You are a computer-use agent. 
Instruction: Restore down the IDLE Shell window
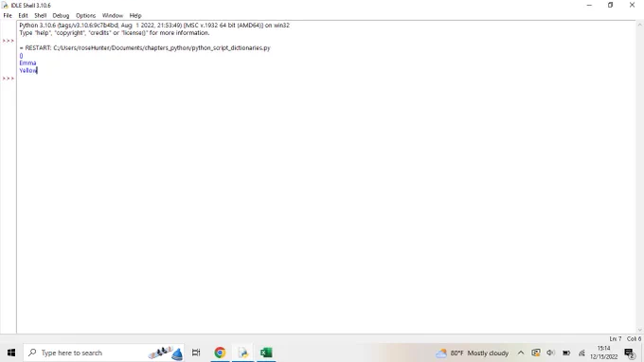pos(610,6)
